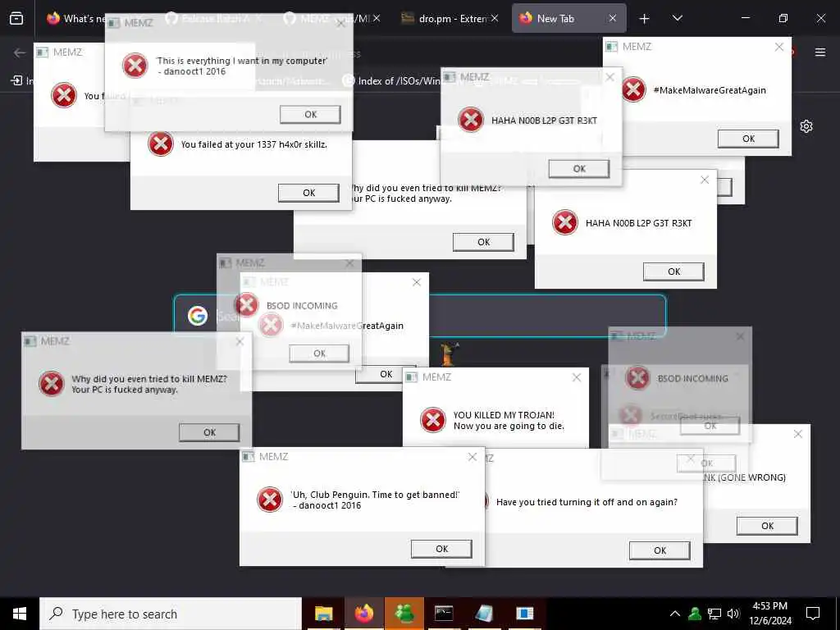Switch to Firefox in the taskbar
This screenshot has width=840, height=630.
pos(364,614)
